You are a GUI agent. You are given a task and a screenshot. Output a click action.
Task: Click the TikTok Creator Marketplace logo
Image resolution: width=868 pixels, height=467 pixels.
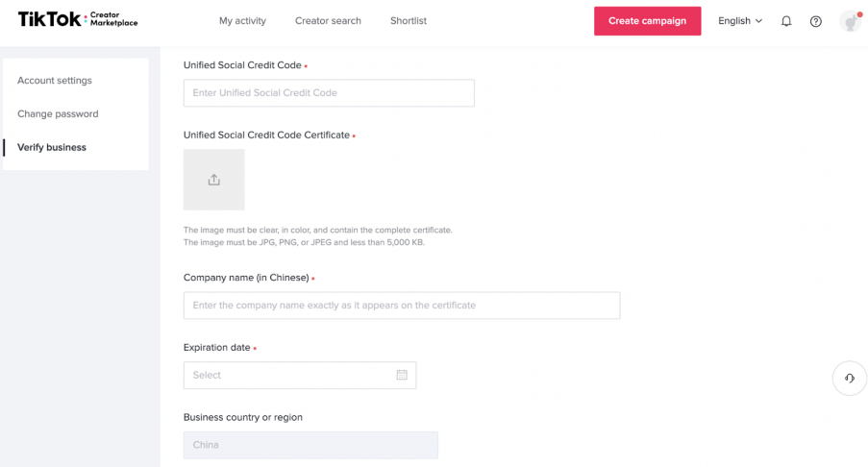click(x=78, y=20)
